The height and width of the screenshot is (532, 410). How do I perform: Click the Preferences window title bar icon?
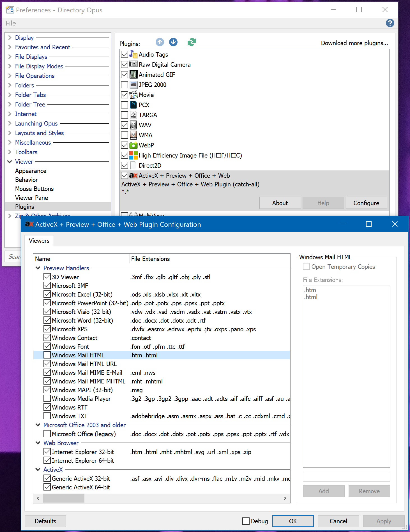coord(10,10)
